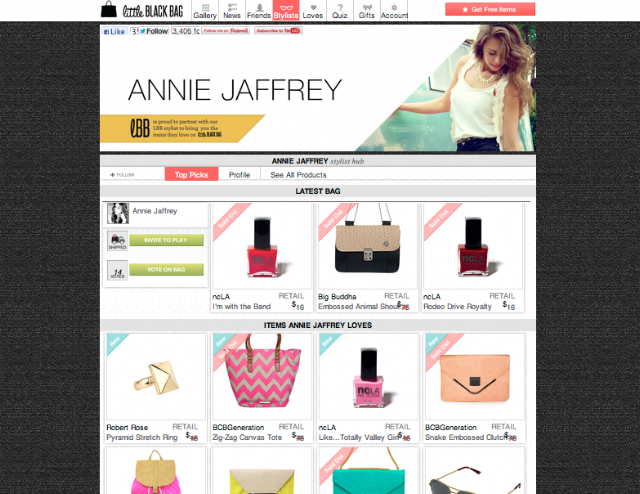
Task: Open the News nav item
Action: point(232,10)
